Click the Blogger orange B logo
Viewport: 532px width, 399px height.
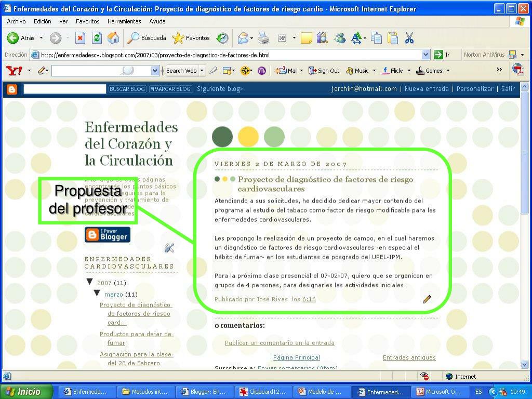click(x=12, y=89)
